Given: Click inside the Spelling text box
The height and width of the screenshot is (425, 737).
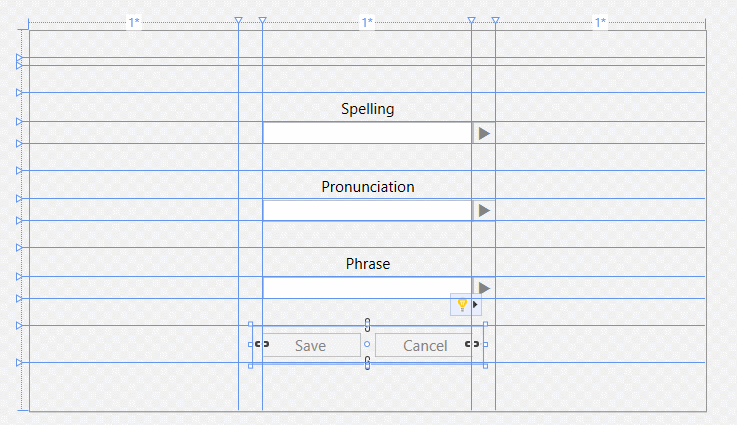Looking at the screenshot, I should (x=367, y=133).
